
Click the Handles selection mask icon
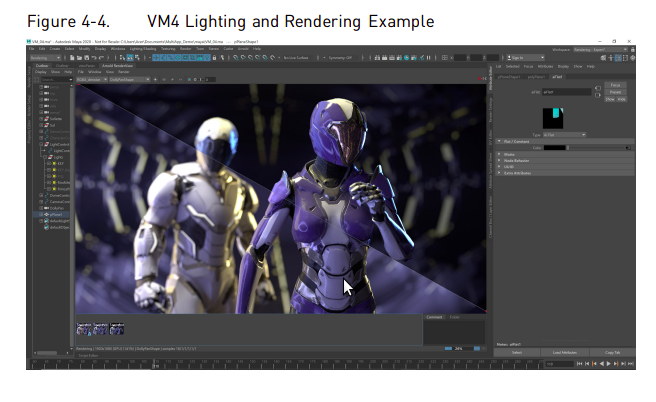click(x=155, y=58)
